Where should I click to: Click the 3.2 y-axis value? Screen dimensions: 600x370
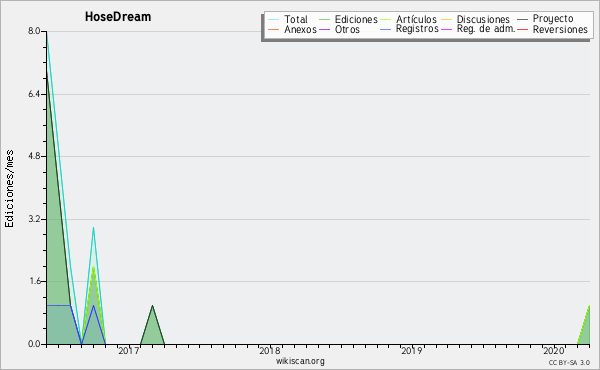pyautogui.click(x=34, y=219)
